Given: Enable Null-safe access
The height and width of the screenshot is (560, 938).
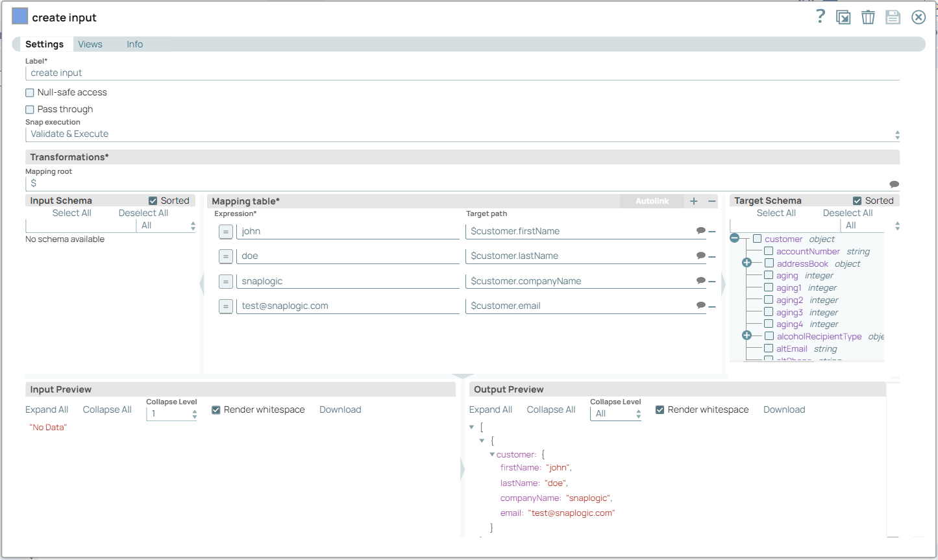Looking at the screenshot, I should coord(29,92).
